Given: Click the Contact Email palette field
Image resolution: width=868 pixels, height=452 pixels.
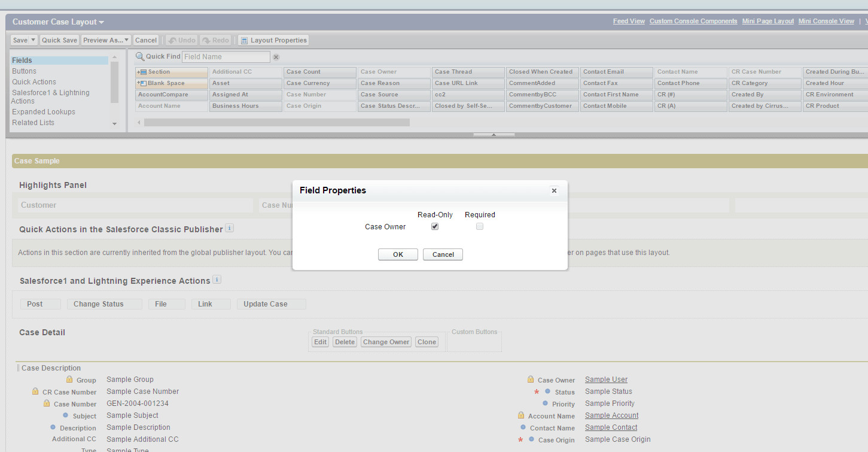Looking at the screenshot, I should point(617,72).
